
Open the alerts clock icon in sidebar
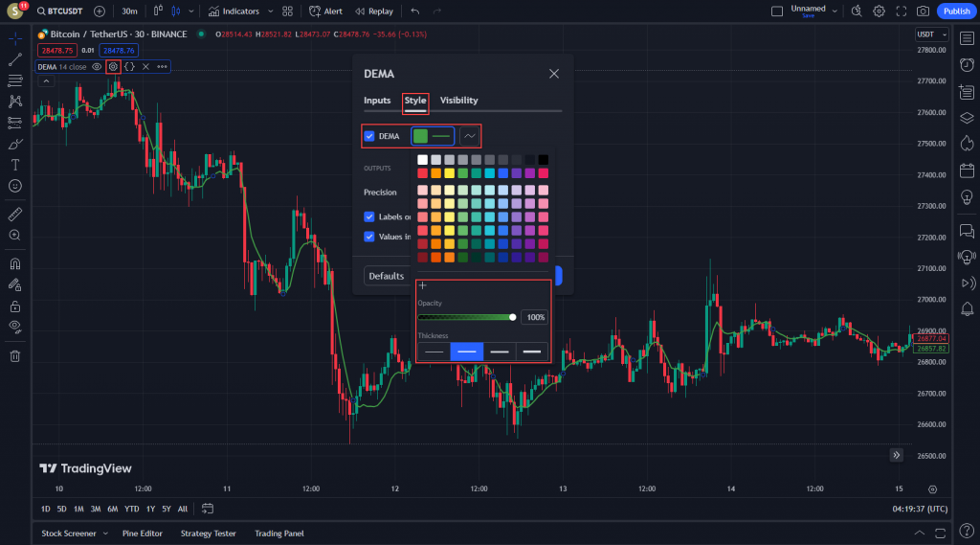click(x=967, y=65)
